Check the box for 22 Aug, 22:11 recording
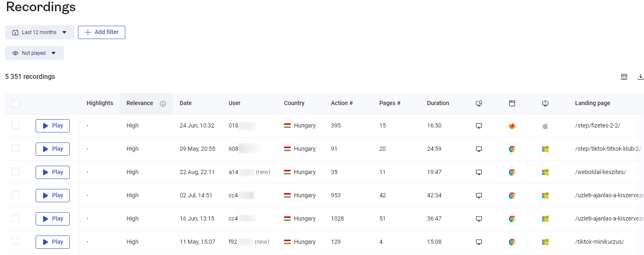This screenshot has width=644, height=255. pyautogui.click(x=15, y=172)
